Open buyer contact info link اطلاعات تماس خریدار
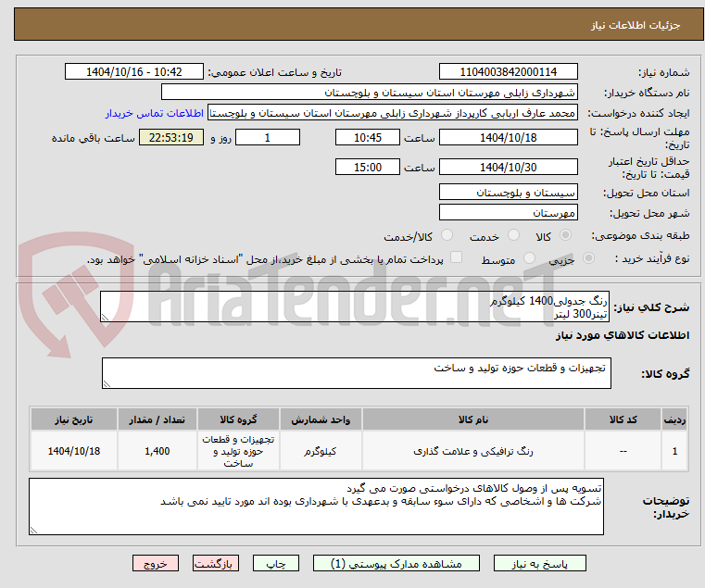This screenshot has height=588, width=705. click(x=155, y=113)
